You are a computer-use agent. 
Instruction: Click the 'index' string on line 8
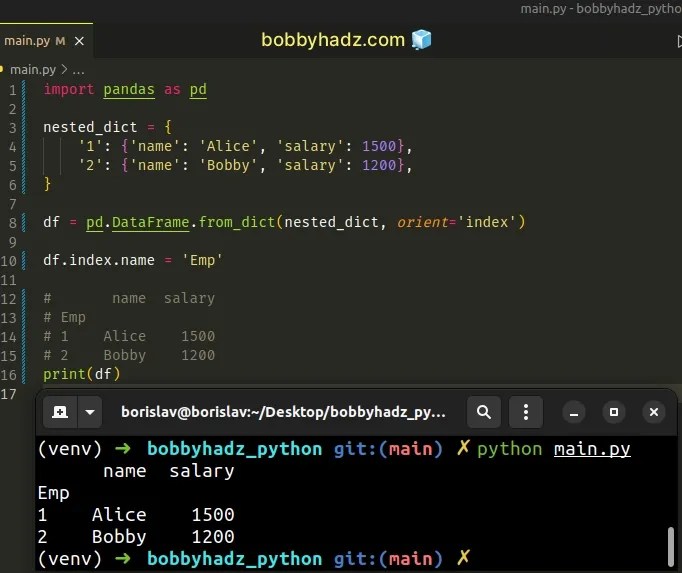pyautogui.click(x=487, y=222)
